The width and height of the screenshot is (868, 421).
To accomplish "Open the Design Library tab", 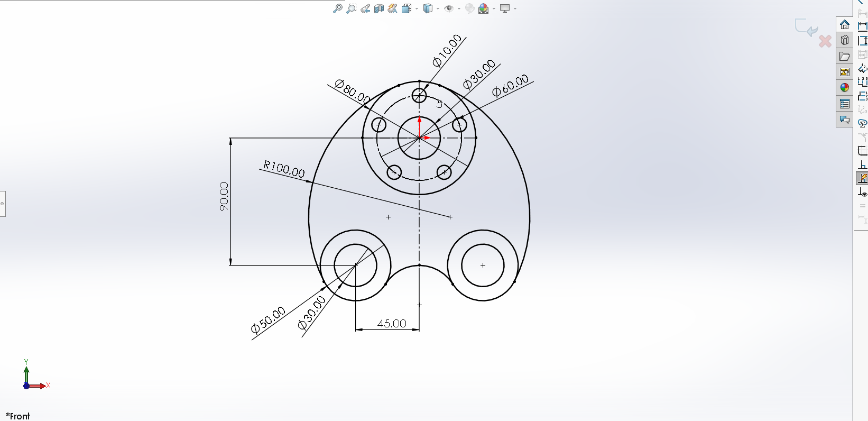I will click(x=844, y=40).
